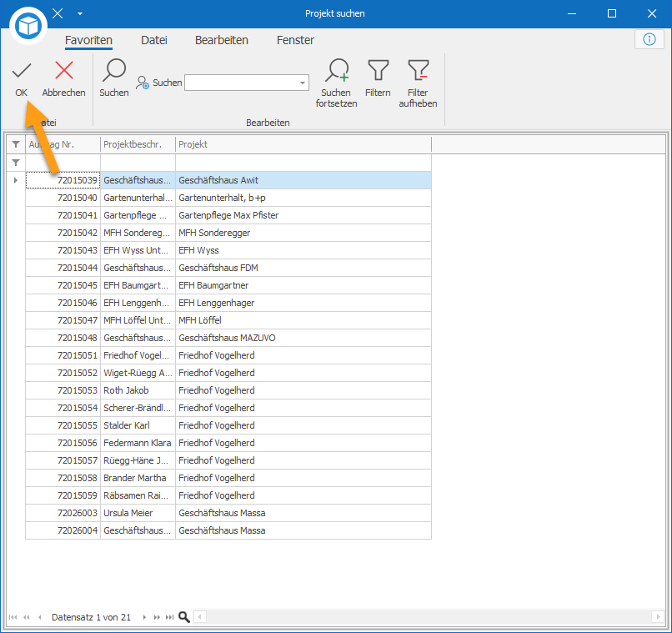Viewport: 672px width, 633px height.
Task: Select Roth Jakob description cell
Action: click(x=138, y=390)
